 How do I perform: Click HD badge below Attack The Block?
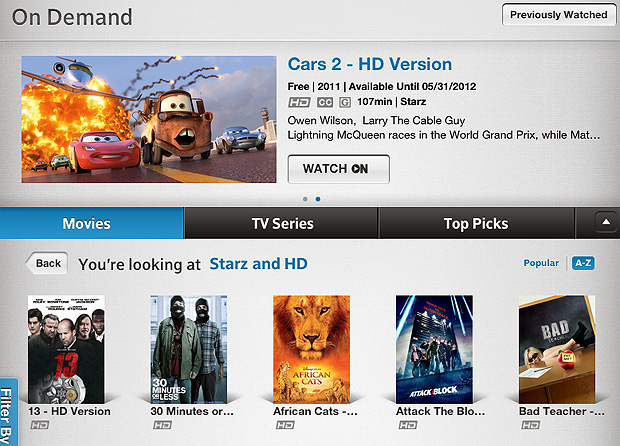[408, 425]
